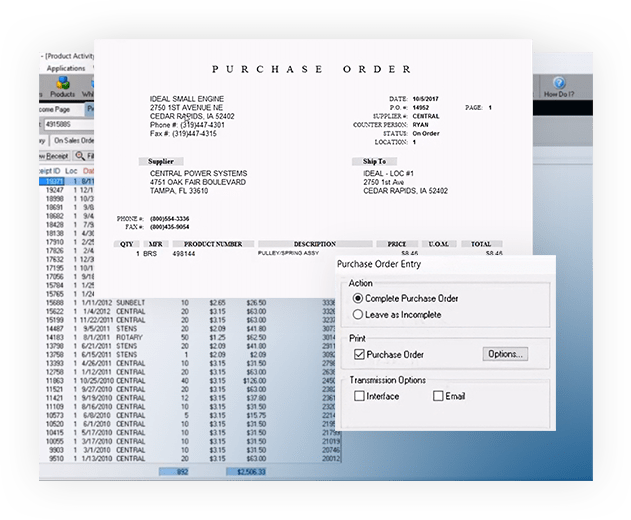Viewport: 631px width, 520px height.
Task: Choose Leave as Incomplete option
Action: coord(357,315)
